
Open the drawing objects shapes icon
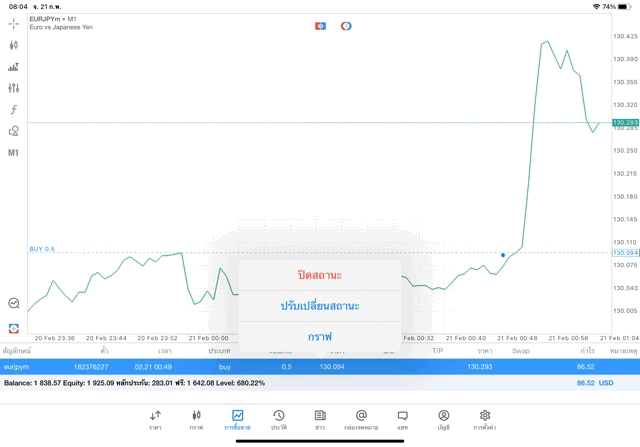(14, 131)
